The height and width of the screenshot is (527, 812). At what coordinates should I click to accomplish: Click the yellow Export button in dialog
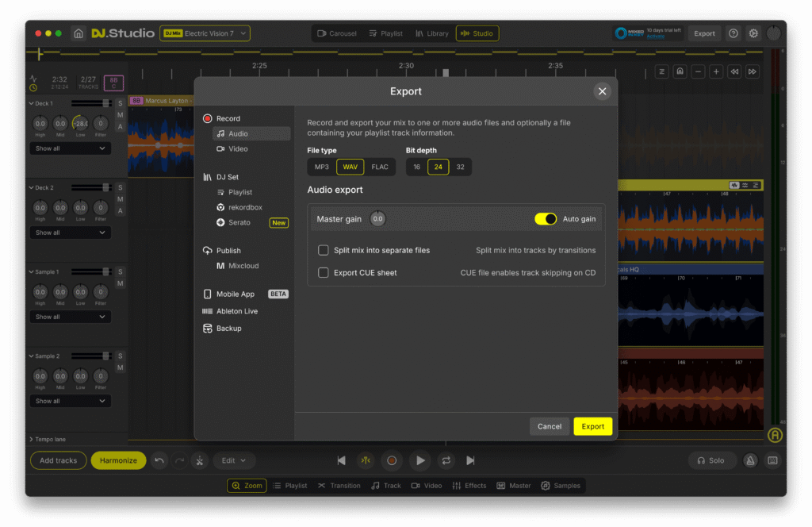click(592, 426)
